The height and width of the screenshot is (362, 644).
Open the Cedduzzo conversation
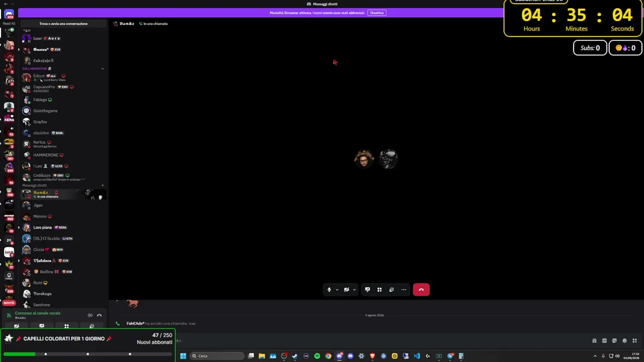coord(62,177)
